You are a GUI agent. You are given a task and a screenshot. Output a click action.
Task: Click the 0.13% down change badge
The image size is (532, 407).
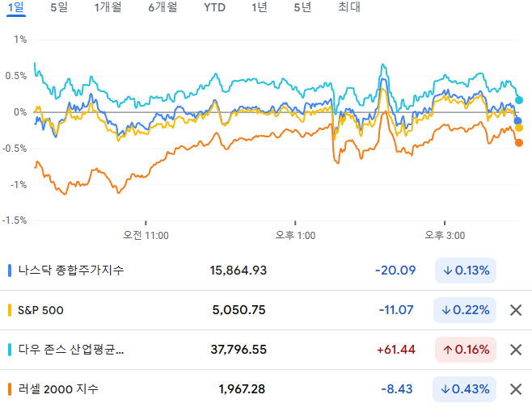pyautogui.click(x=466, y=271)
